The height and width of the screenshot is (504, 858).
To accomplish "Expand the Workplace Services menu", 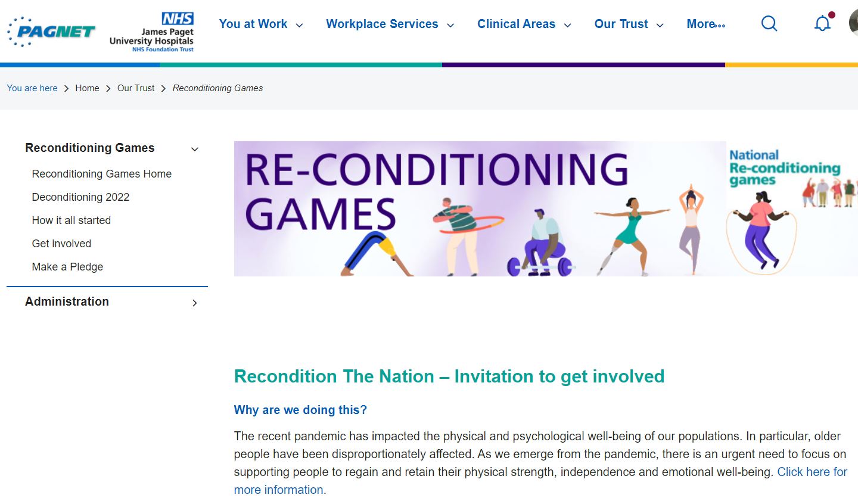I will click(x=390, y=24).
